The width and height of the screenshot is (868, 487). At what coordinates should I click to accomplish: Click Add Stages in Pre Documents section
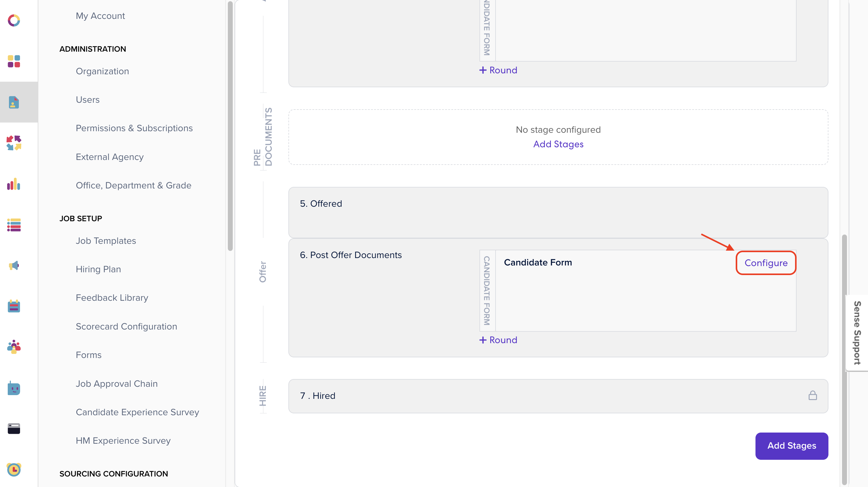pos(558,144)
